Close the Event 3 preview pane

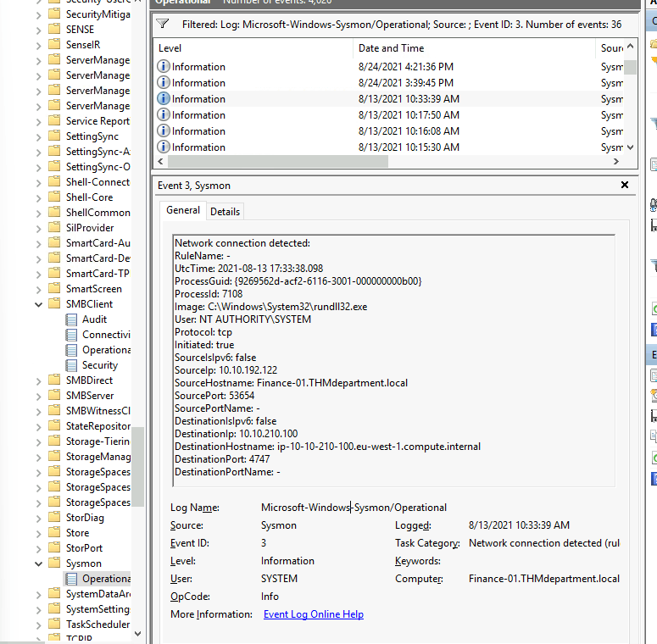(x=624, y=185)
